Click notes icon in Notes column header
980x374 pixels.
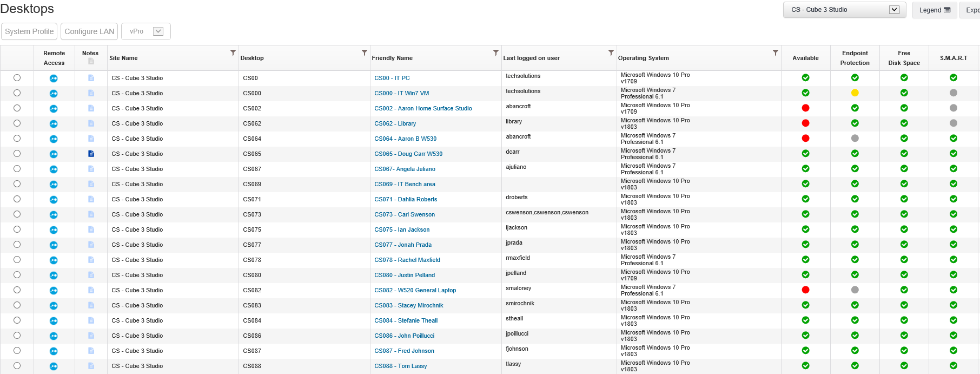pos(91,61)
